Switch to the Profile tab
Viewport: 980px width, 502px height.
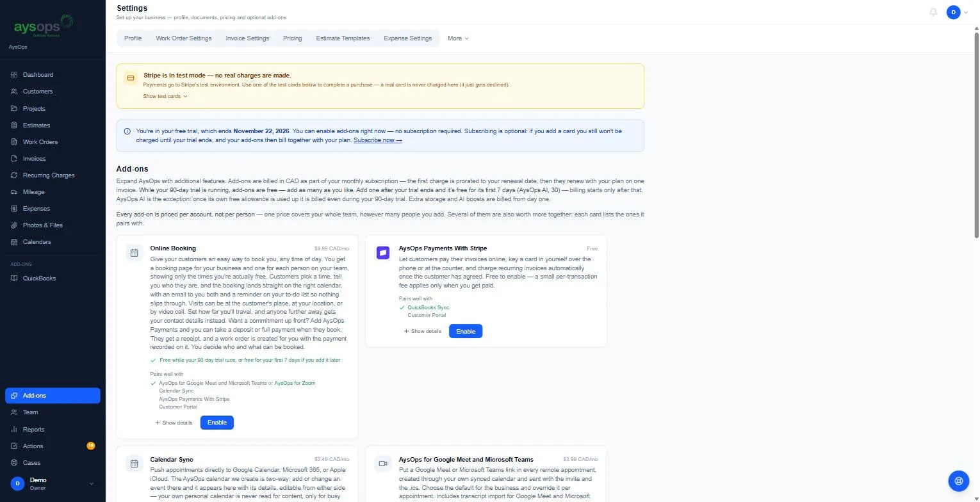[x=133, y=38]
